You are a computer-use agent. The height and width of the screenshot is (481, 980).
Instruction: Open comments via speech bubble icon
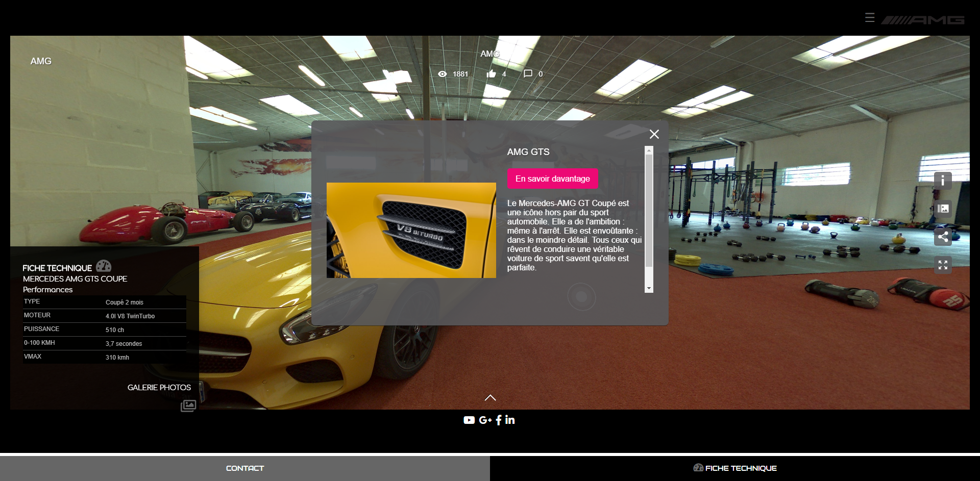[528, 73]
